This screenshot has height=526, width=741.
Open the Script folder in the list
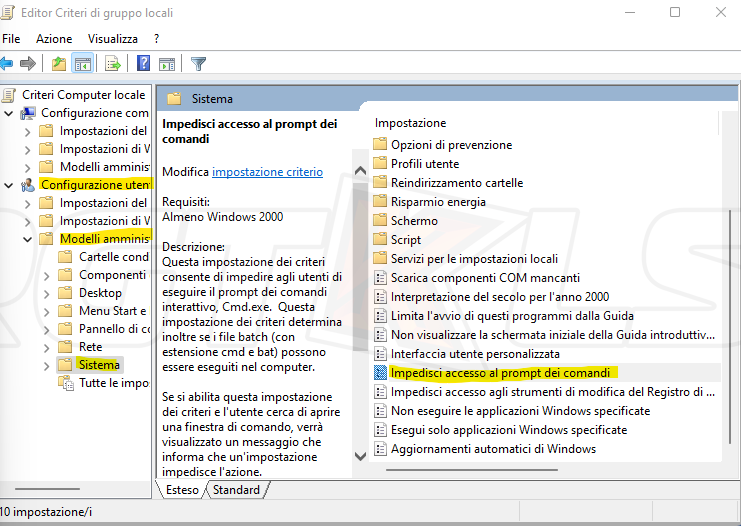[405, 240]
